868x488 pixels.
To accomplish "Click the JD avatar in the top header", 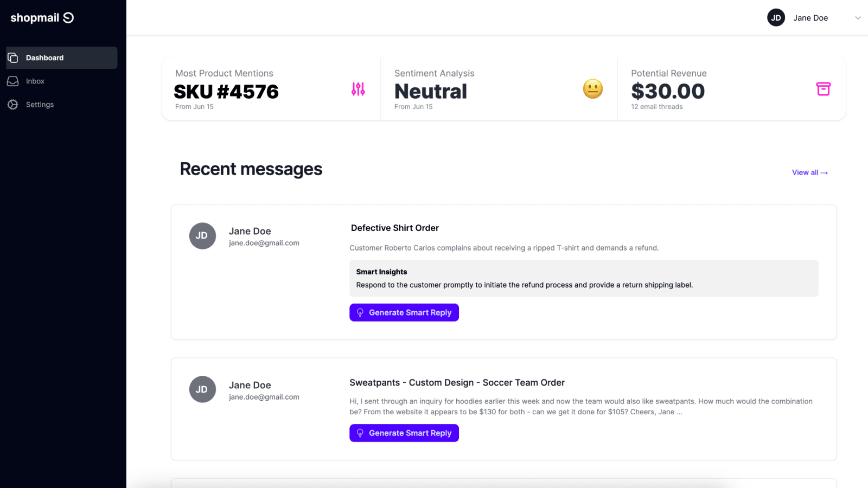I will pos(776,17).
